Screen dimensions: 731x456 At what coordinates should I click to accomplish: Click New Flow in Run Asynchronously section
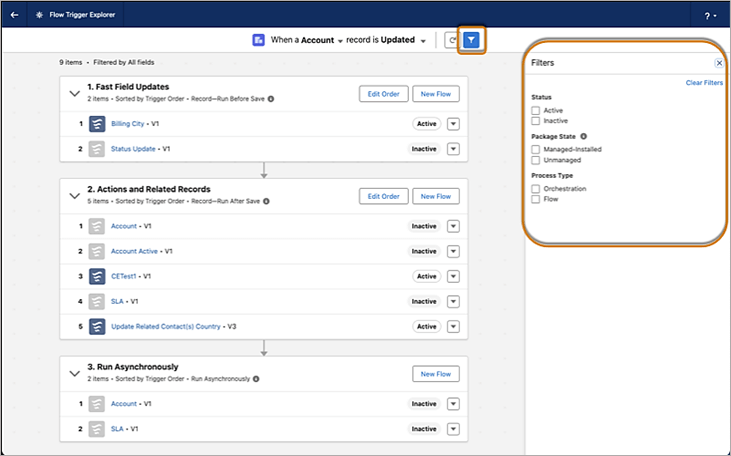coord(436,373)
